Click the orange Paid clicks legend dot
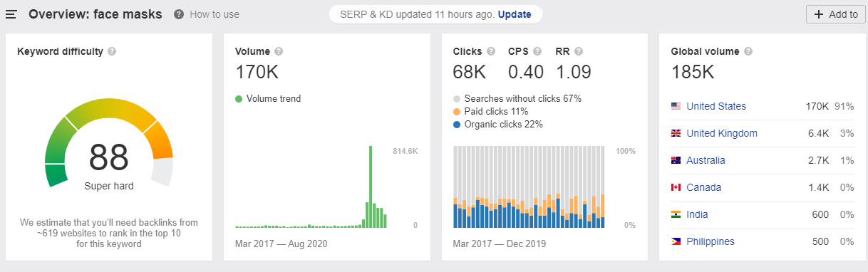 tap(457, 112)
